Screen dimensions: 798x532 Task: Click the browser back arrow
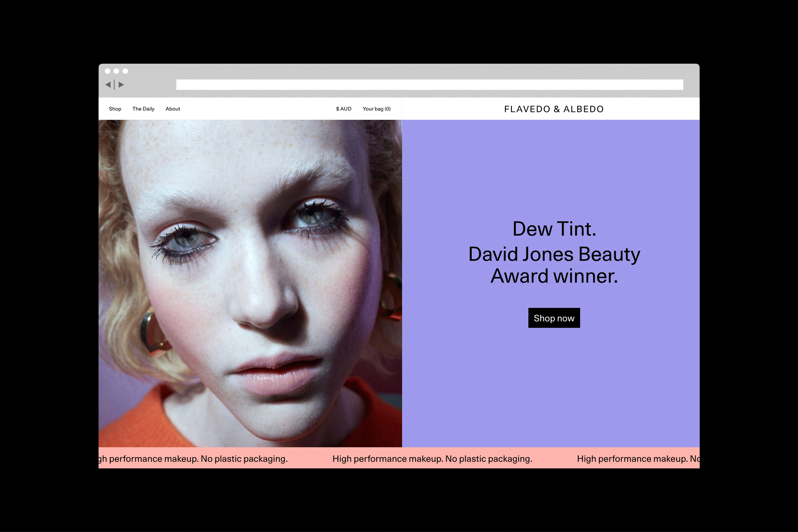[108, 84]
